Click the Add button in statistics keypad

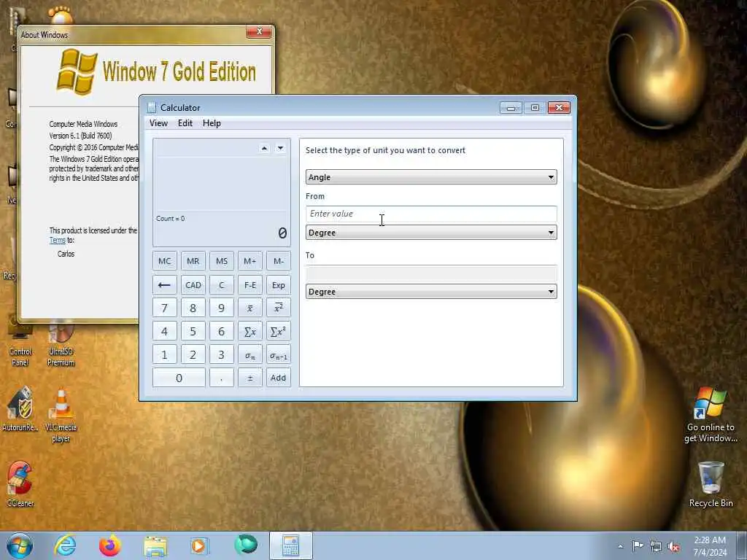(278, 378)
